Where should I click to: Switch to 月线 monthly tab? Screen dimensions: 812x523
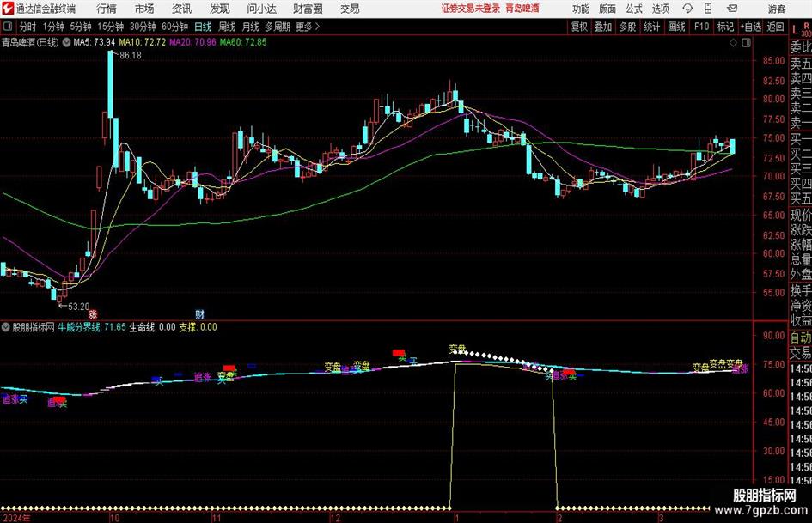(251, 27)
